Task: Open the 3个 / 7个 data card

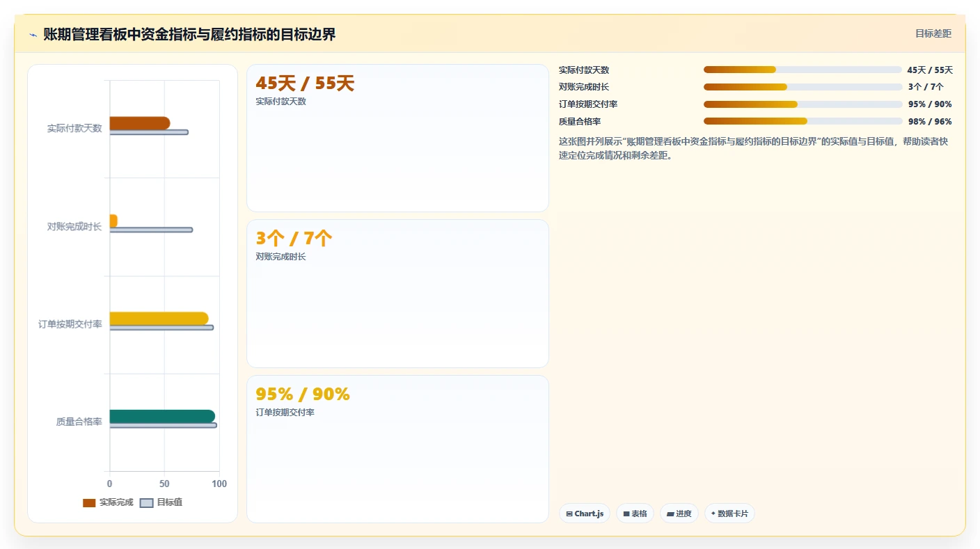Action: tap(397, 294)
